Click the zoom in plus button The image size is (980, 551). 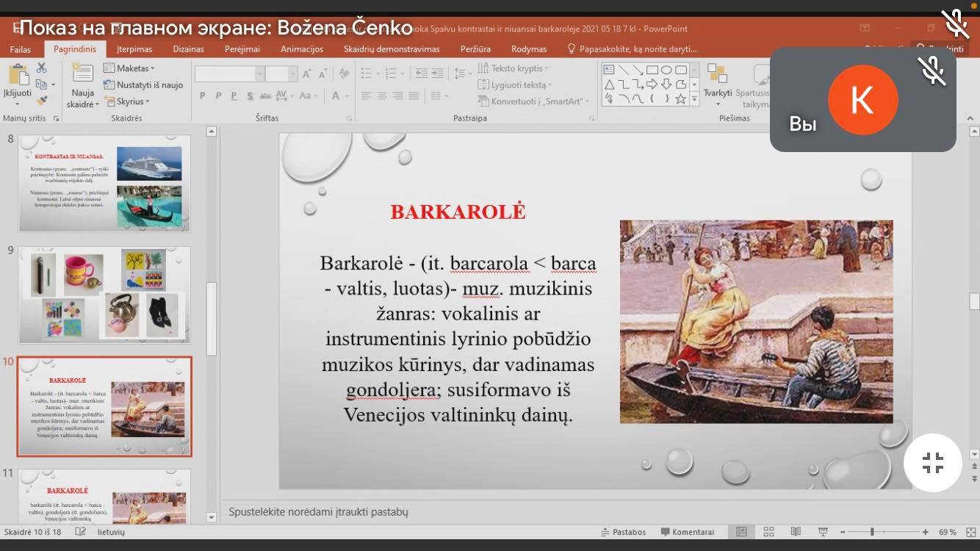point(925,532)
